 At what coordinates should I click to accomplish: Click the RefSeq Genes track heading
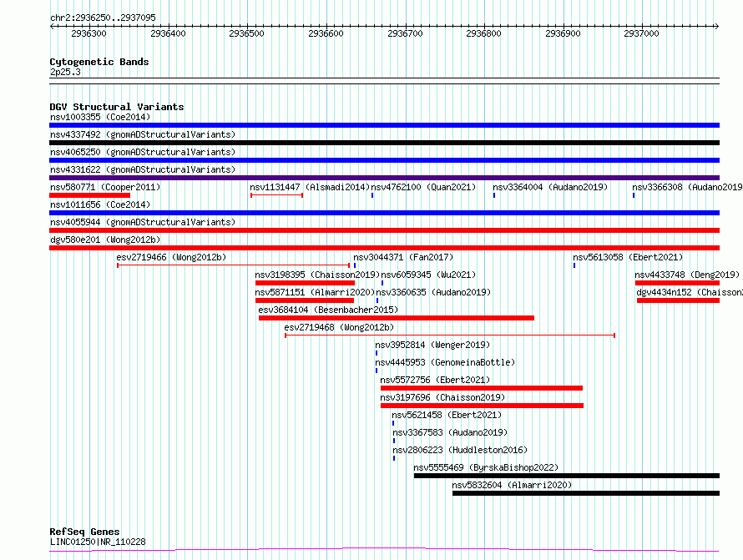[x=84, y=532]
